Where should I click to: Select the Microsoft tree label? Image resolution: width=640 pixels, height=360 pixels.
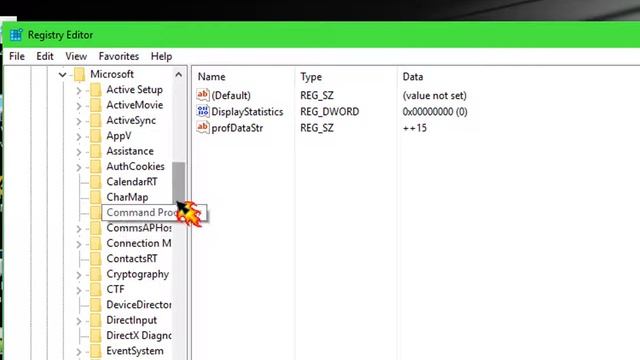point(112,74)
